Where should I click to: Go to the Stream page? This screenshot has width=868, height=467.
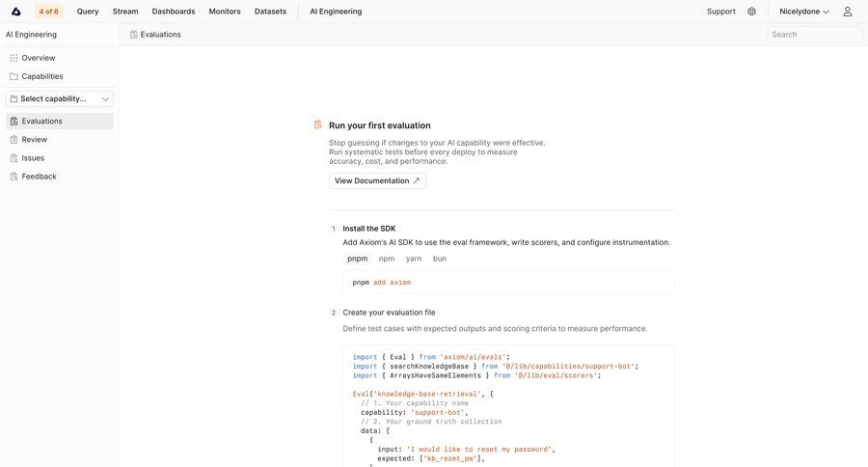[125, 11]
